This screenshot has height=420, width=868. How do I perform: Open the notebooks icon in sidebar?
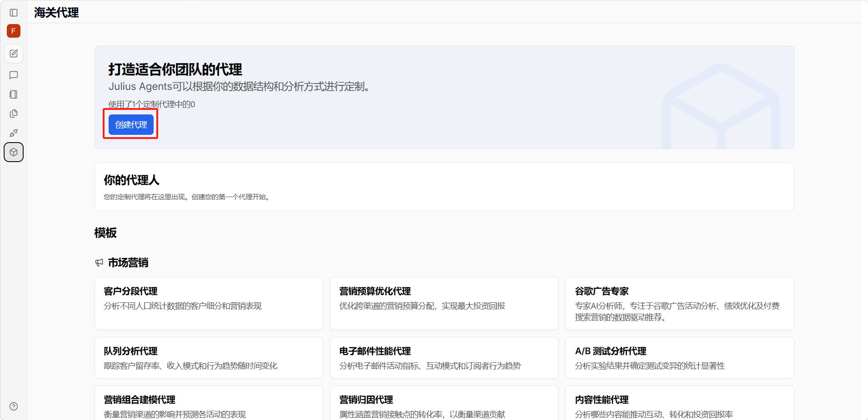(14, 94)
